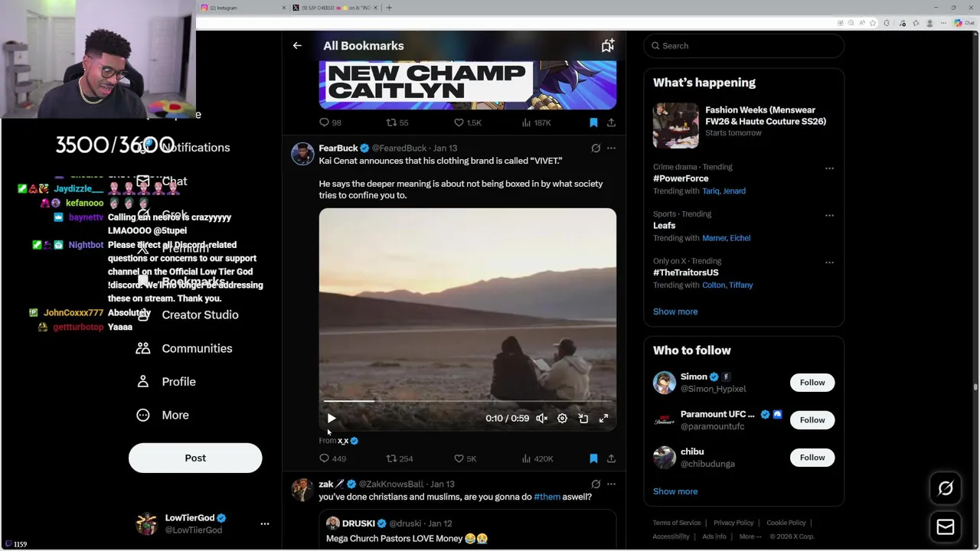
Task: Repost the FearBuck post with 254 reposts
Action: pos(399,458)
